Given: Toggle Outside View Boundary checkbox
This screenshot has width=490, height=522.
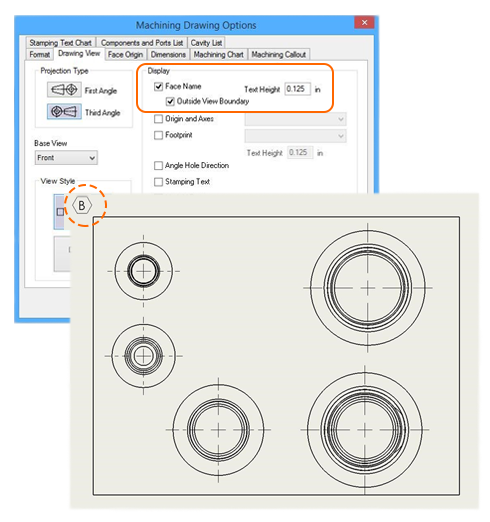Looking at the screenshot, I should (170, 101).
